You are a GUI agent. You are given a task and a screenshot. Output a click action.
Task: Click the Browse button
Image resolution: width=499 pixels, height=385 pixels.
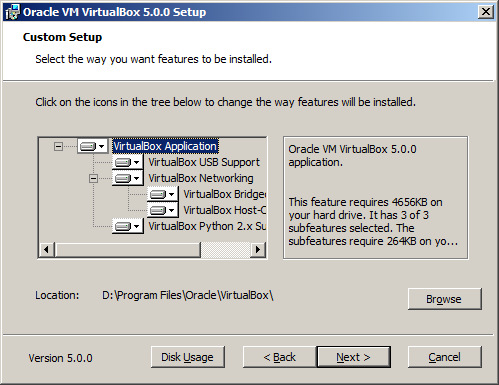pos(445,299)
